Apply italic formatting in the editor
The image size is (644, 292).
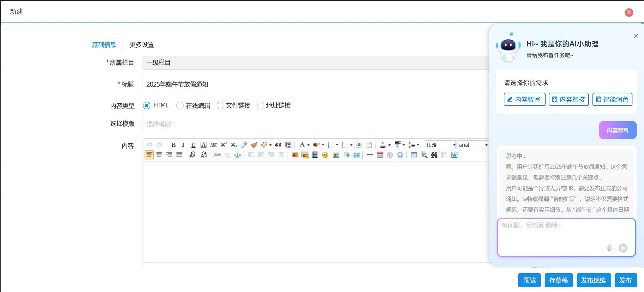click(183, 145)
